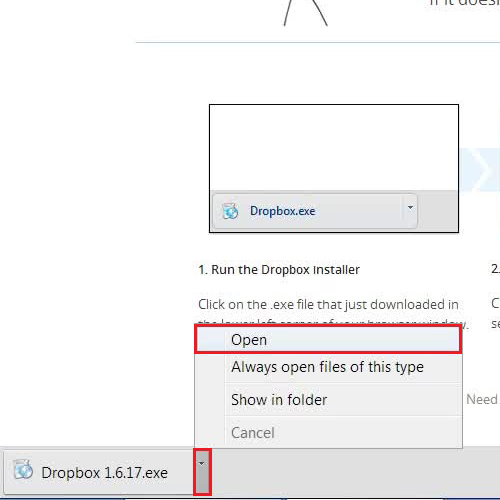
Task: Open the Dropbox 1.6.17.exe download item
Action: pos(99,472)
